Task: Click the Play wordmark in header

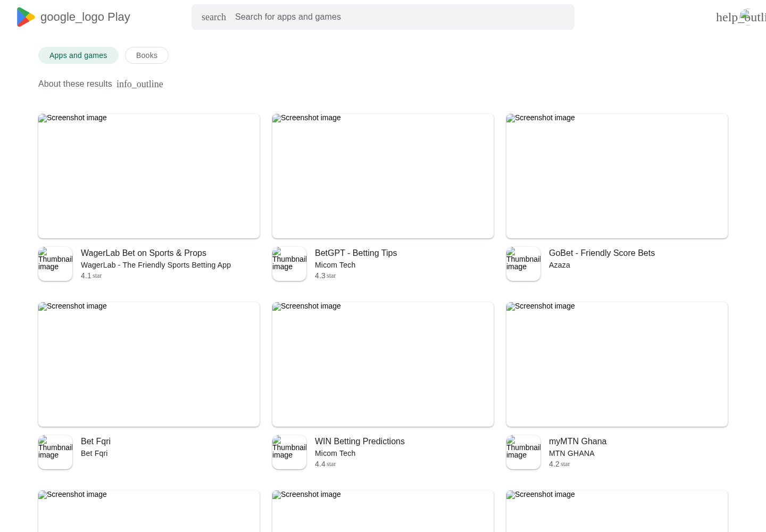Action: (119, 17)
